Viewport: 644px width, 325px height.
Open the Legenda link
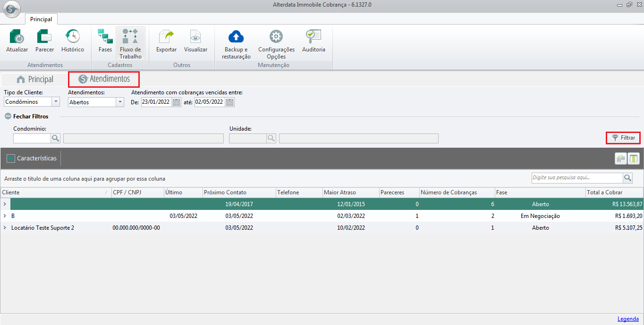click(x=628, y=319)
